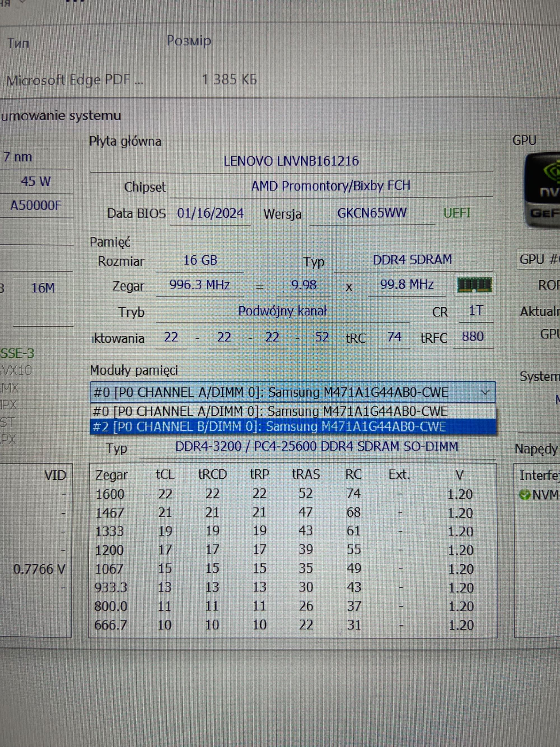Click the 0.7766 V VID value
The width and height of the screenshot is (560, 747).
pos(39,569)
